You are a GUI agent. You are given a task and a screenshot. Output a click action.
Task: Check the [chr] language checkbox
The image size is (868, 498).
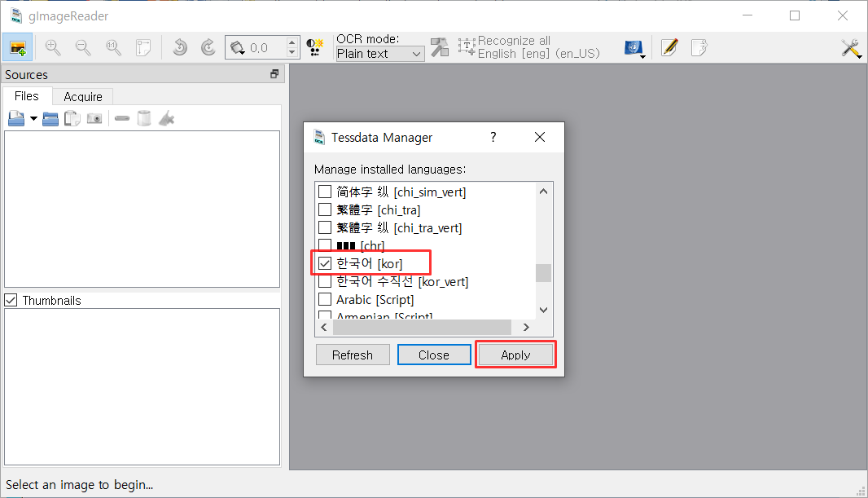coord(325,245)
